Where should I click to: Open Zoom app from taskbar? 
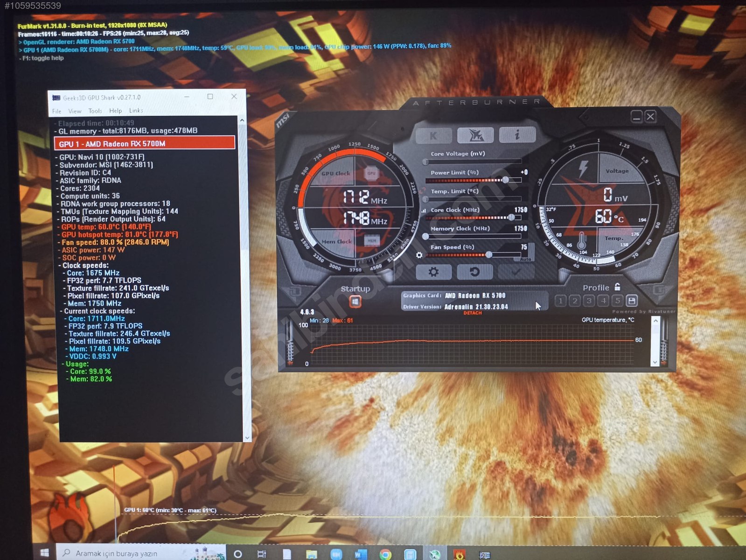pos(336,554)
